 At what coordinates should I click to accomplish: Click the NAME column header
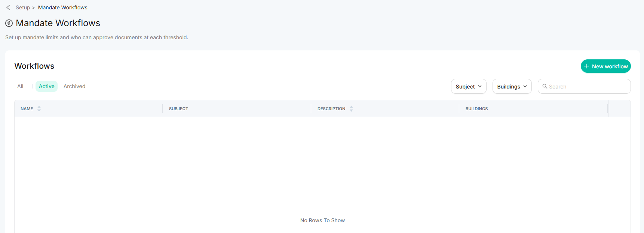coord(27,109)
